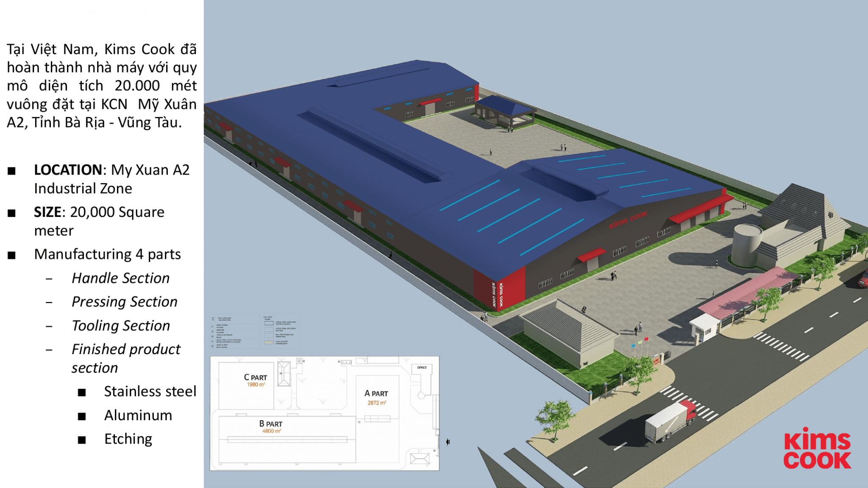Click the bullet next to Stainless steel
The width and height of the screenshot is (868, 488).
pyautogui.click(x=82, y=393)
